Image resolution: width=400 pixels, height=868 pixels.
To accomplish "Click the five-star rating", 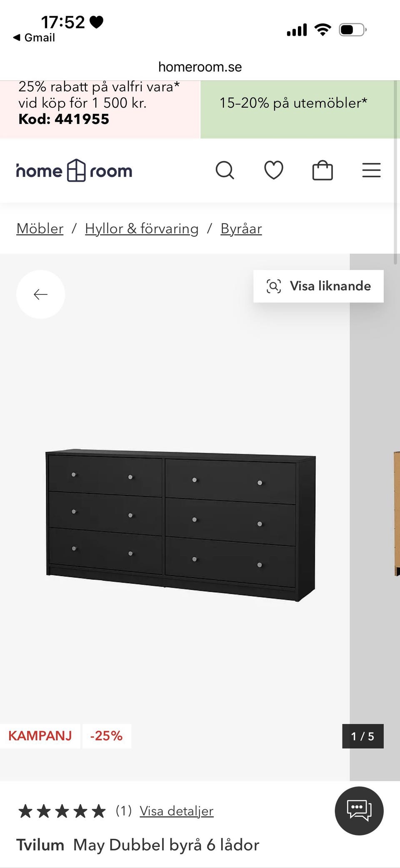I will click(62, 811).
